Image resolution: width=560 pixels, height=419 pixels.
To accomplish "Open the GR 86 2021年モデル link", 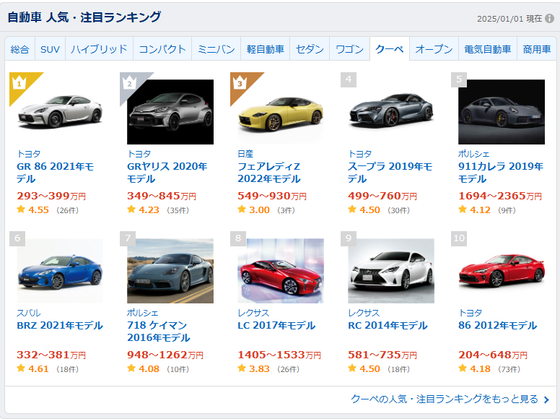I will click(55, 173).
